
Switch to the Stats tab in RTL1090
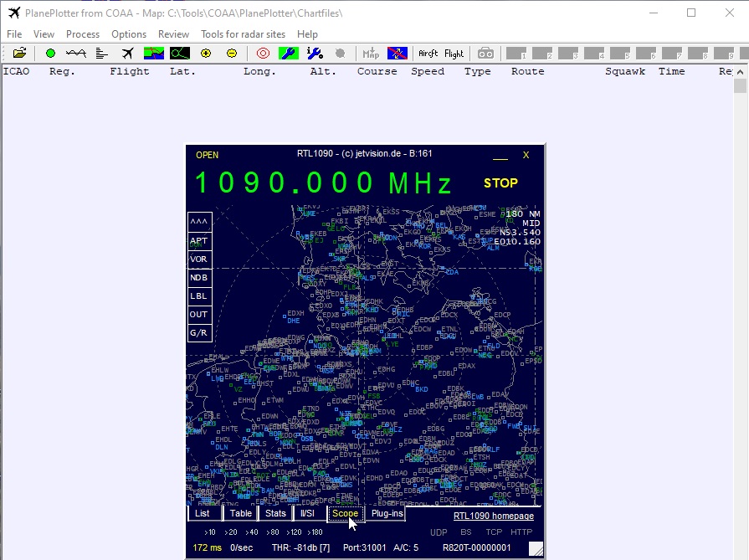point(275,514)
